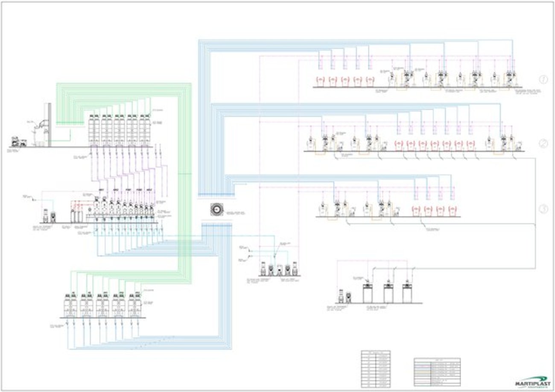Click the upper-left group of five silo pairs
This screenshot has width=555, height=392.
click(x=120, y=130)
